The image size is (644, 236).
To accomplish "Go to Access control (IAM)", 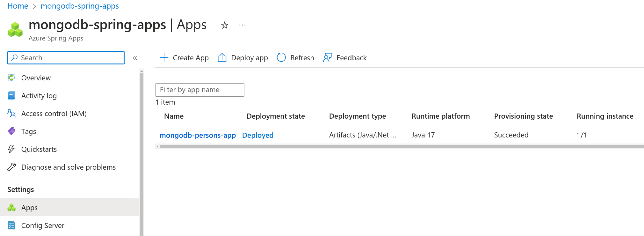I will (54, 114).
